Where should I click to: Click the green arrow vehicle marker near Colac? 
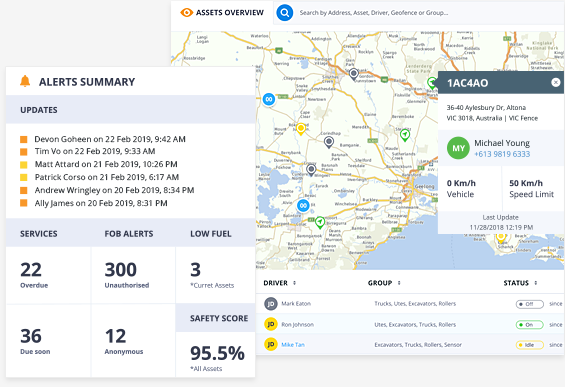click(x=320, y=222)
